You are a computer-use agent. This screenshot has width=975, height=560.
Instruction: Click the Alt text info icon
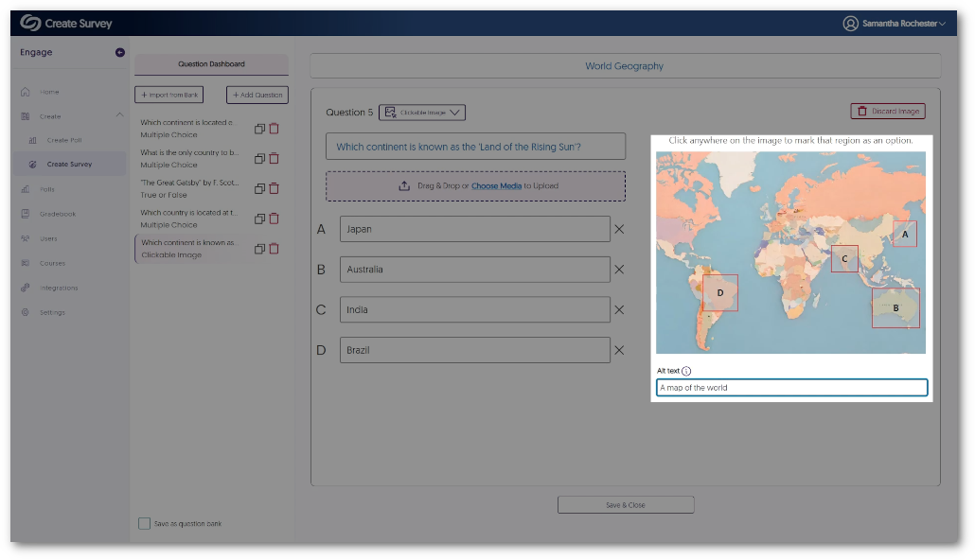pyautogui.click(x=686, y=372)
